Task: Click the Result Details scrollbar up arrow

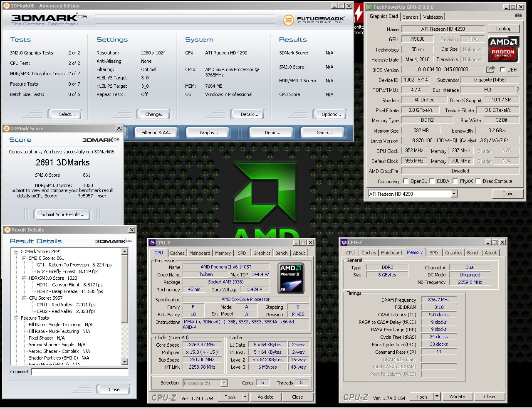Action: 125,251
